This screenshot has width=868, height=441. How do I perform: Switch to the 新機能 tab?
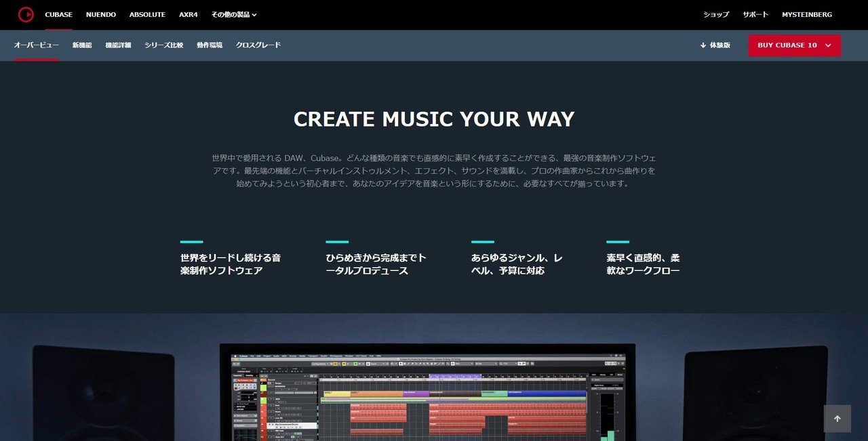82,45
